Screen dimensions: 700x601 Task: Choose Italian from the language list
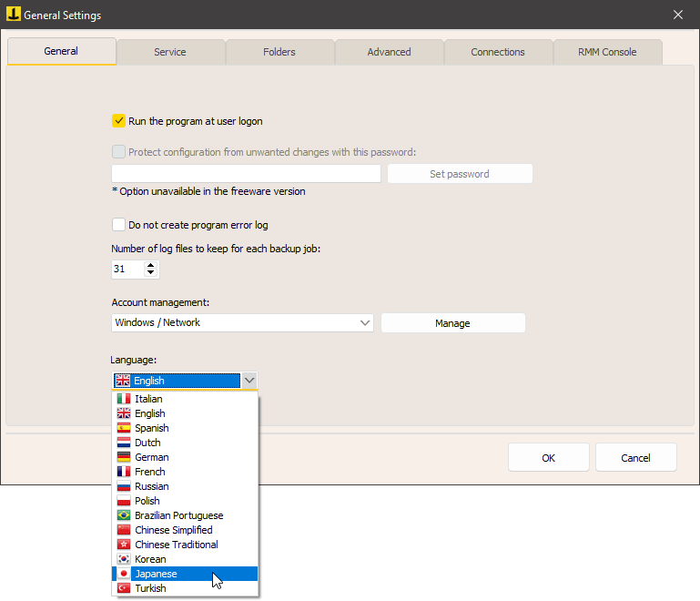tap(185, 398)
